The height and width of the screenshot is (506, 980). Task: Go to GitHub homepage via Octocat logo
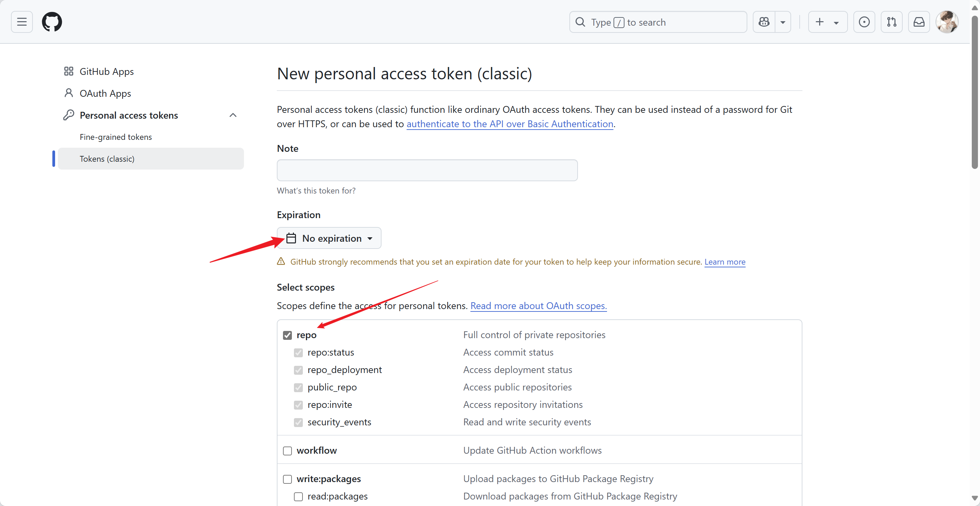(52, 22)
